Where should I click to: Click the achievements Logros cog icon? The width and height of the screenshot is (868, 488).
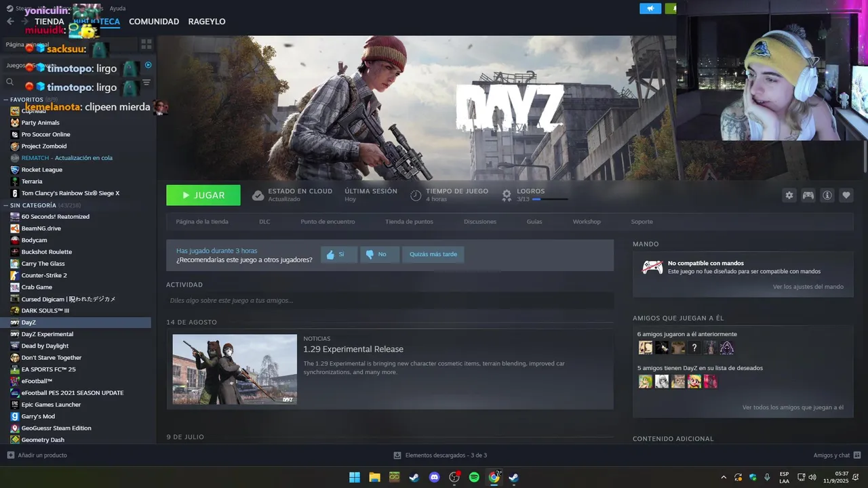coord(507,195)
